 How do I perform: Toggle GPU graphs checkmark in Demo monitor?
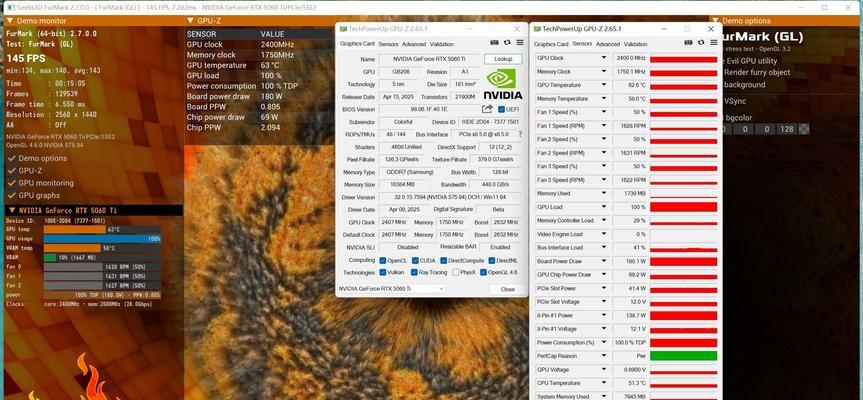pyautogui.click(x=12, y=195)
